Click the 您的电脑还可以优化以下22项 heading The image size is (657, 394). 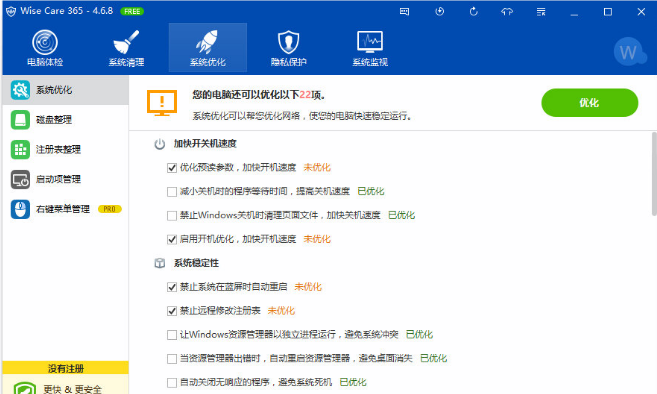point(259,95)
